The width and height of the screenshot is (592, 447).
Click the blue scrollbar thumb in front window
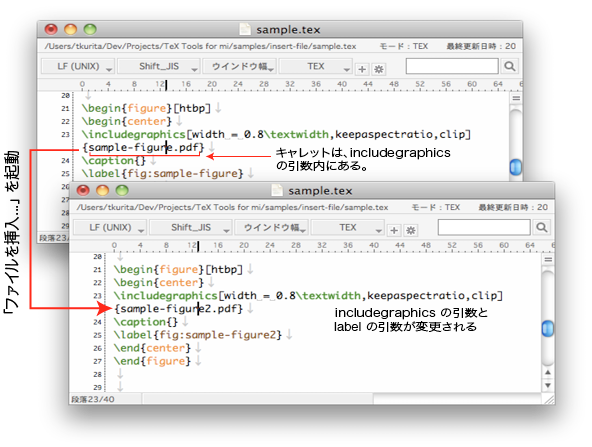548,328
